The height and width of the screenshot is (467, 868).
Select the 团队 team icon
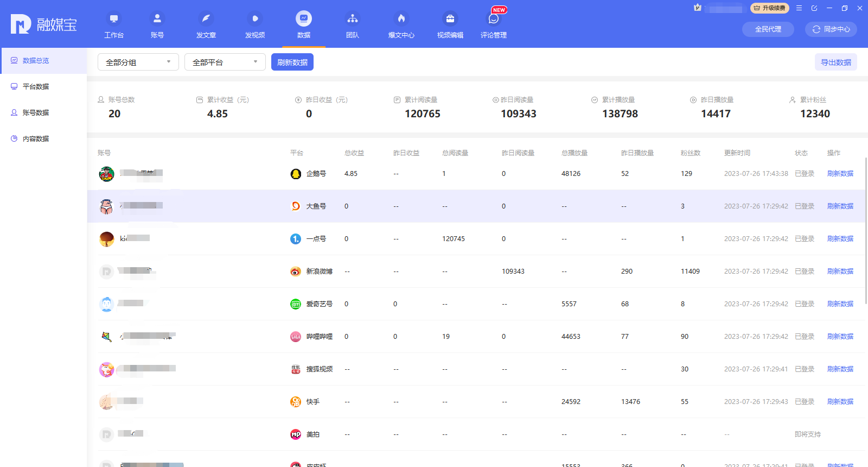pyautogui.click(x=353, y=19)
